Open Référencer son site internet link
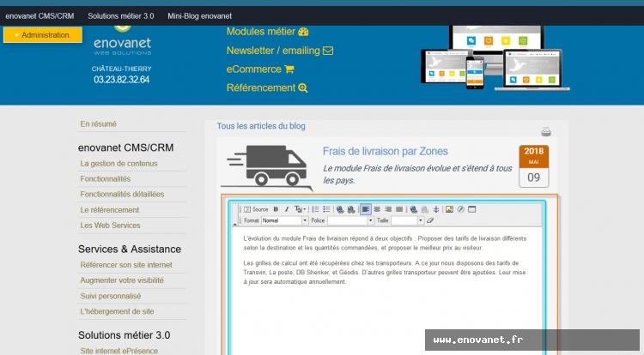644x355 pixels. (126, 265)
